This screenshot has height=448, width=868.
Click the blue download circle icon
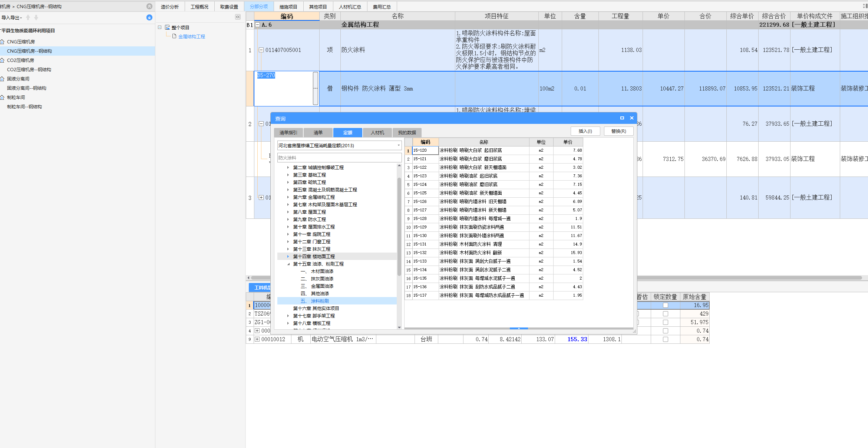click(x=149, y=17)
